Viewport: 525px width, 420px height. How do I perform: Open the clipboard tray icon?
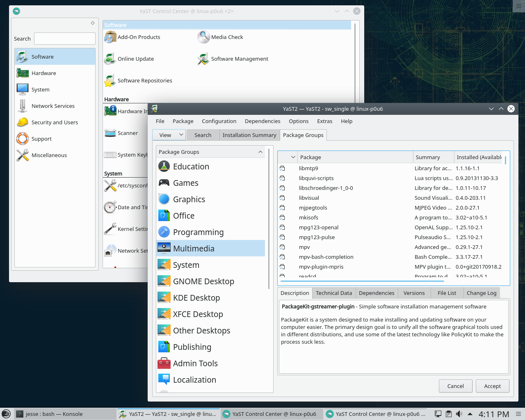point(449,414)
